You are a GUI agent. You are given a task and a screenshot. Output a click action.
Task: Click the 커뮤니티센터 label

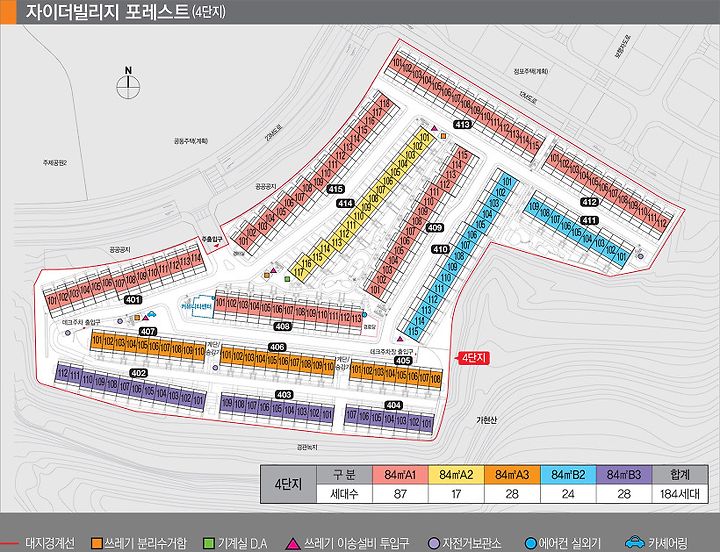[x=197, y=306]
